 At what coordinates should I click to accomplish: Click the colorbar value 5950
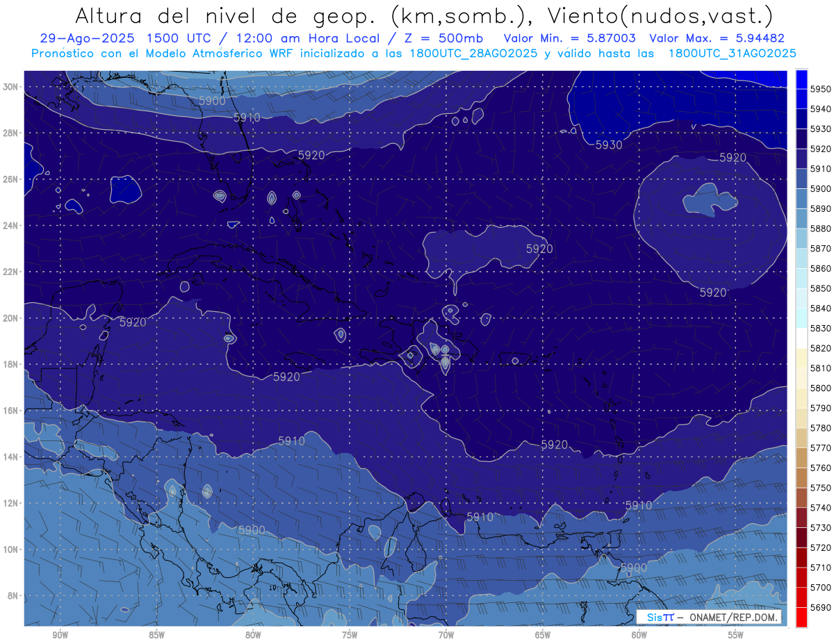click(x=820, y=89)
